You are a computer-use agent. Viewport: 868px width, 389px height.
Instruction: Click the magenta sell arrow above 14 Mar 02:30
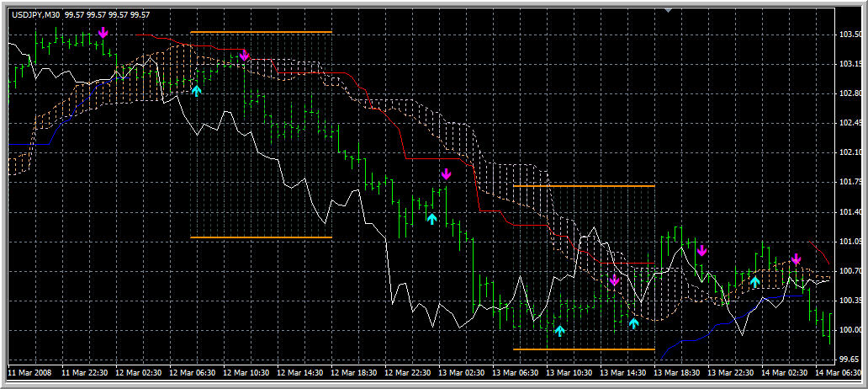[796, 258]
